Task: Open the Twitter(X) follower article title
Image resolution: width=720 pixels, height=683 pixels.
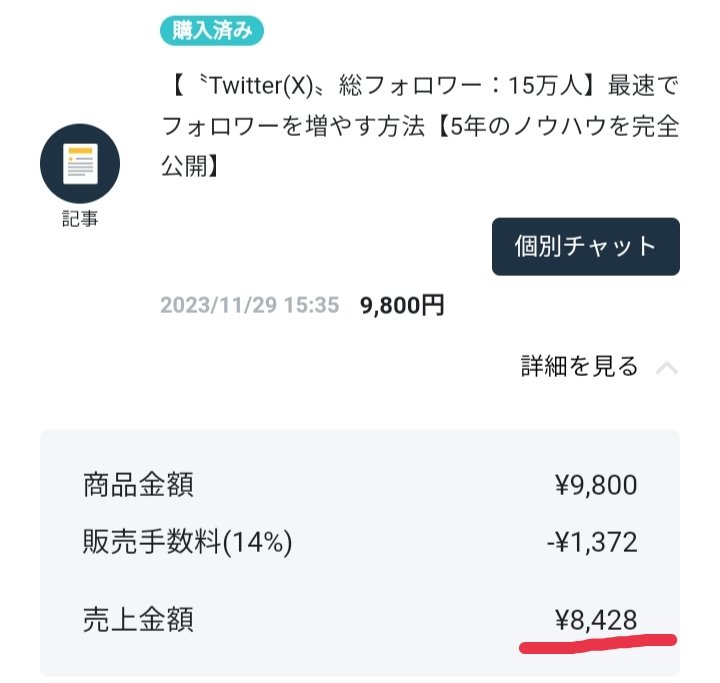Action: pyautogui.click(x=420, y=125)
